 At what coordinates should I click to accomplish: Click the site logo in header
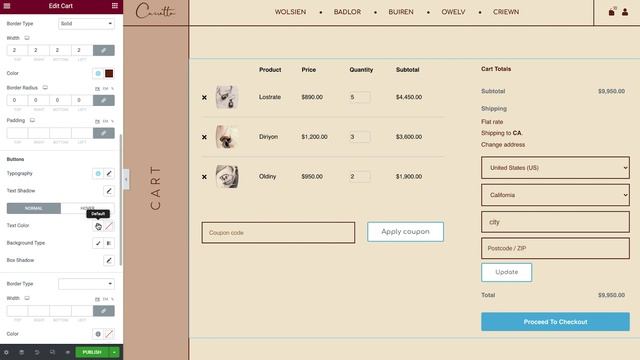[155, 11]
